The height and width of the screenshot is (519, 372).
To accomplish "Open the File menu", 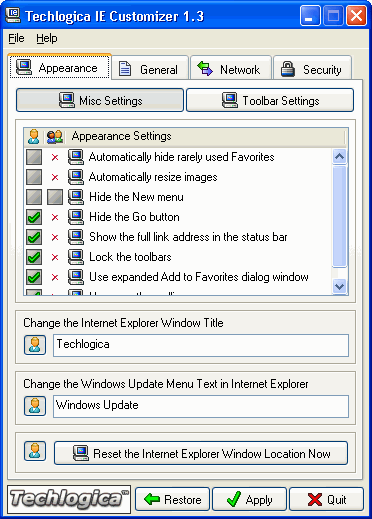I will tap(16, 38).
